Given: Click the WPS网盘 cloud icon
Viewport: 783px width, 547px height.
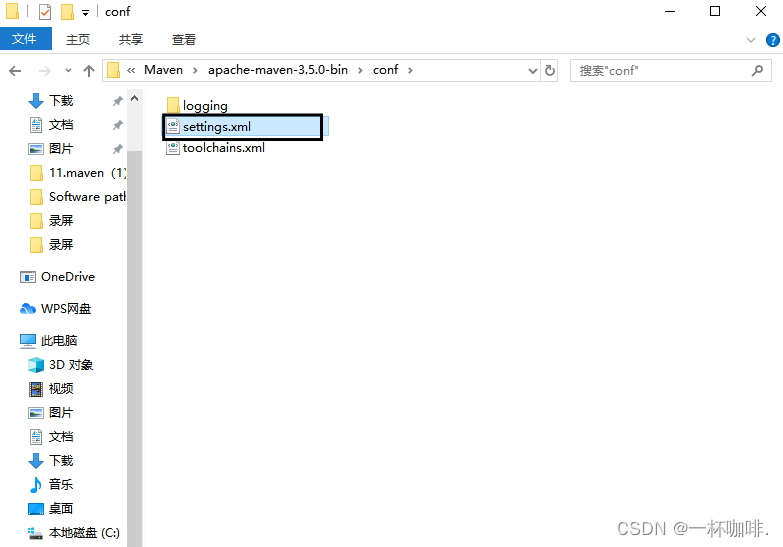Looking at the screenshot, I should pyautogui.click(x=28, y=309).
